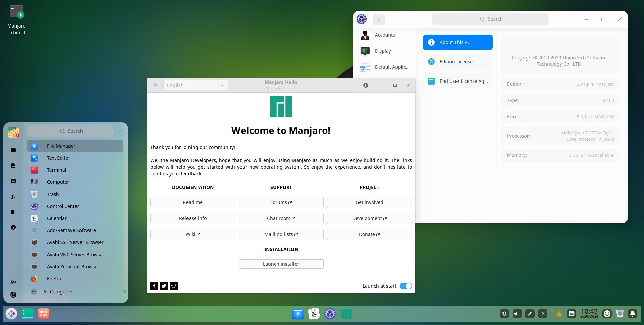
Task: Open Manjaro Hello icon in the dock
Action: [346, 314]
